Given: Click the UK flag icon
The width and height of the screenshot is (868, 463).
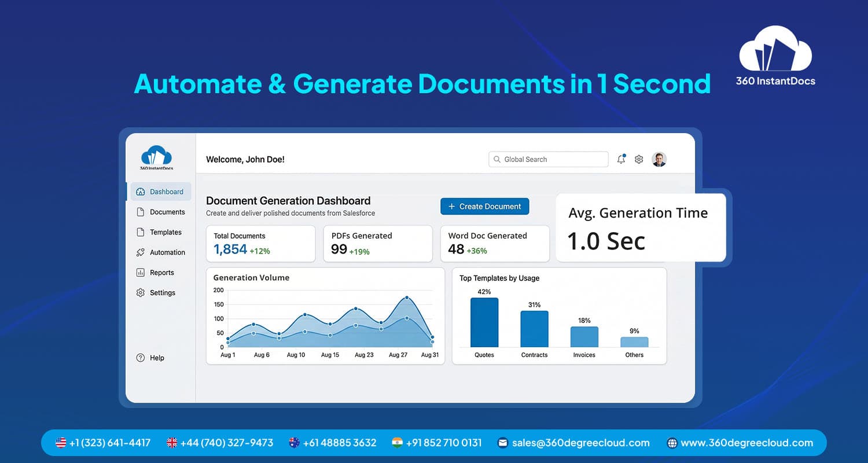Looking at the screenshot, I should tap(172, 443).
